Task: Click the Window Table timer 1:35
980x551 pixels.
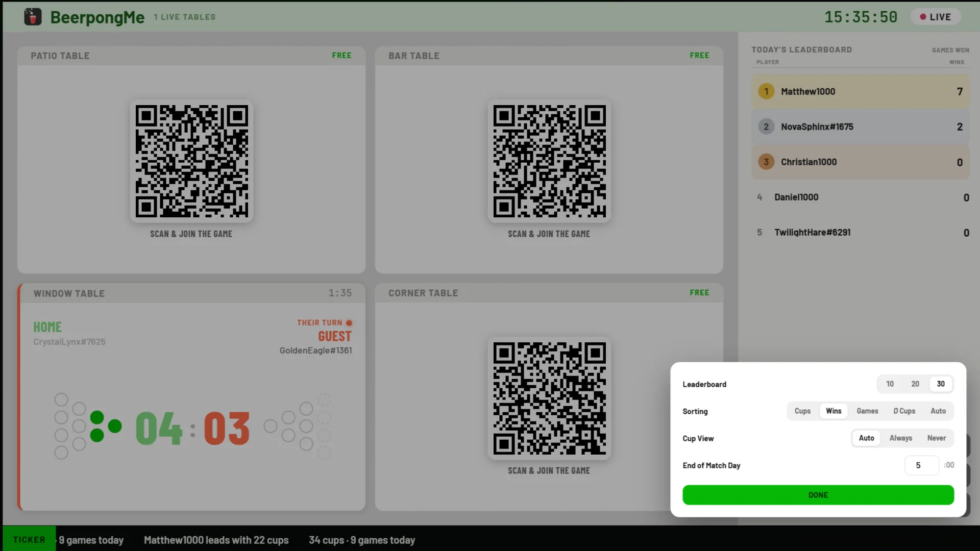Action: [340, 293]
